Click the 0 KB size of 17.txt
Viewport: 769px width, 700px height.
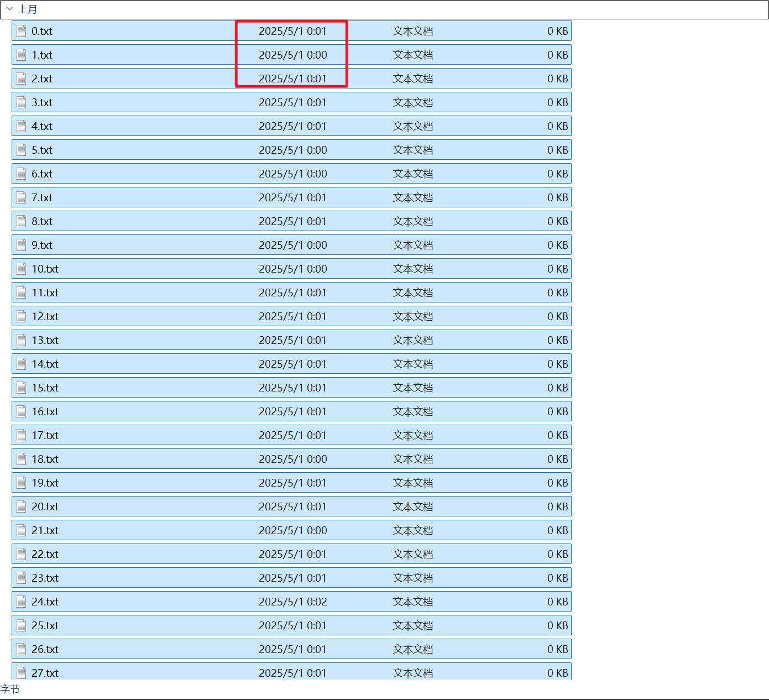point(558,435)
